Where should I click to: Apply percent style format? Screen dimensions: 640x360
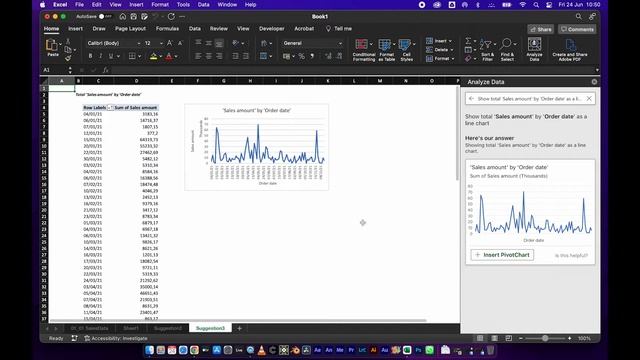click(x=302, y=56)
